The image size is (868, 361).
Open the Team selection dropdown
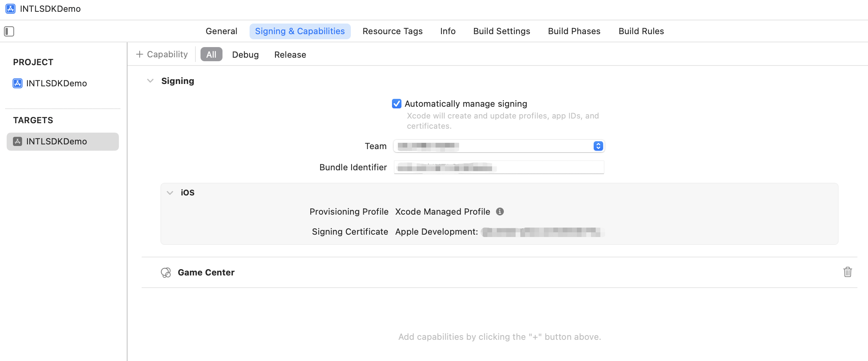[598, 146]
